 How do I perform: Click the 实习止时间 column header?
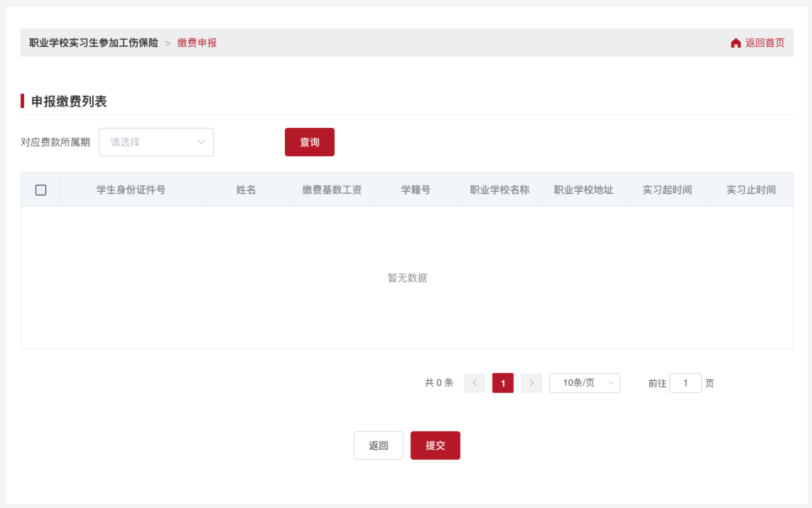(x=750, y=190)
